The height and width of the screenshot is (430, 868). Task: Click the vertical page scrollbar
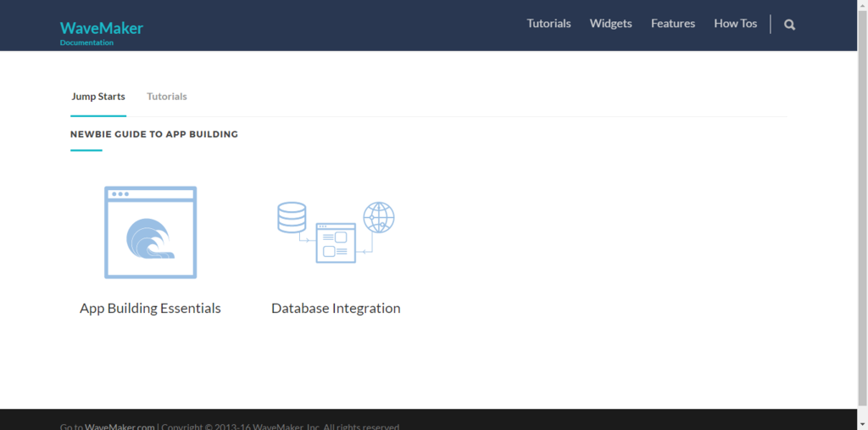(862, 208)
